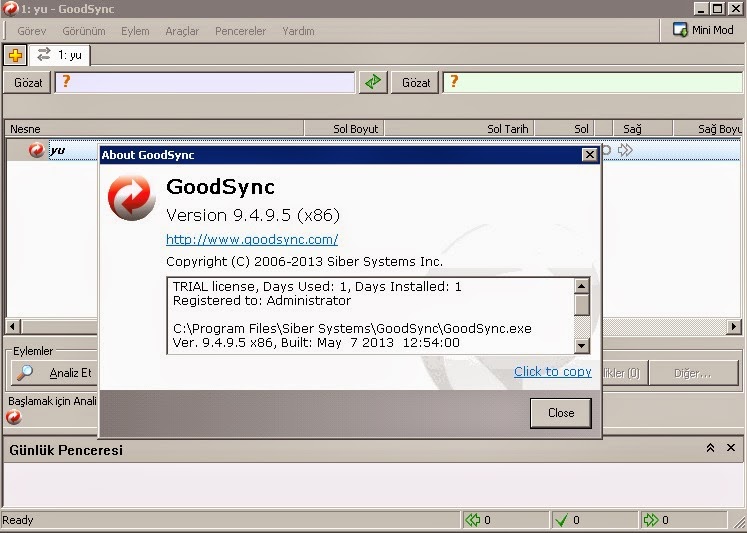
Task: Select the '1: yu' job tab
Action: coord(60,55)
